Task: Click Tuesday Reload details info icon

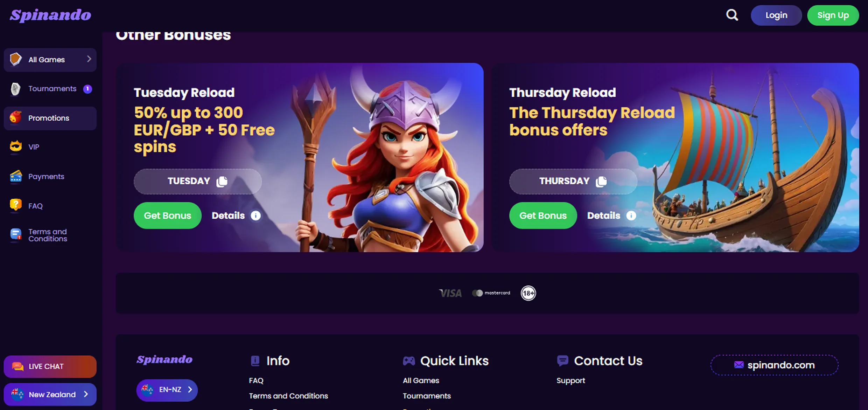Action: [256, 216]
